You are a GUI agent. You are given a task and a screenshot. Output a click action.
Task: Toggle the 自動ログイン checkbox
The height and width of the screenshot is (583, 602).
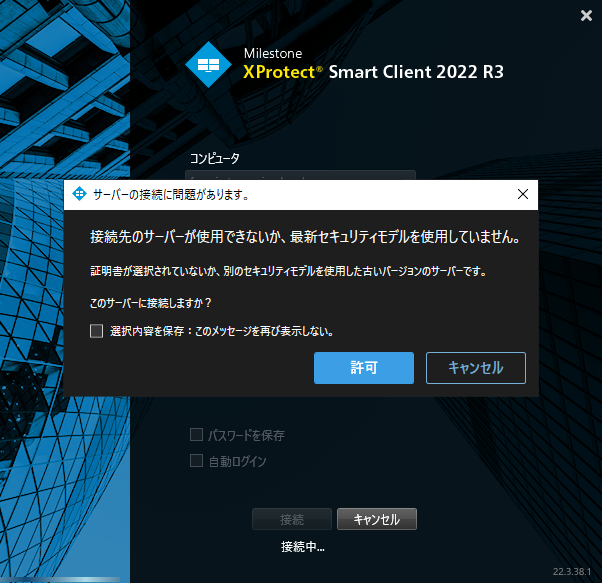pyautogui.click(x=197, y=461)
